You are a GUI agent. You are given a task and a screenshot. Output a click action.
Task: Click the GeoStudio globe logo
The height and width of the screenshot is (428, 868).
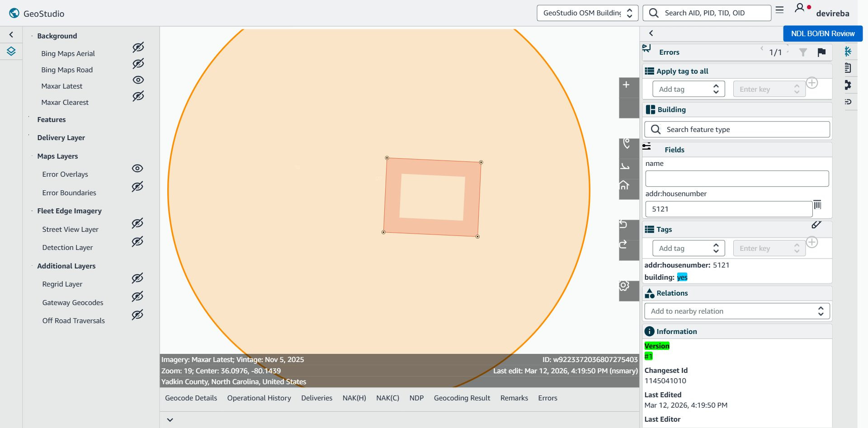tap(14, 13)
